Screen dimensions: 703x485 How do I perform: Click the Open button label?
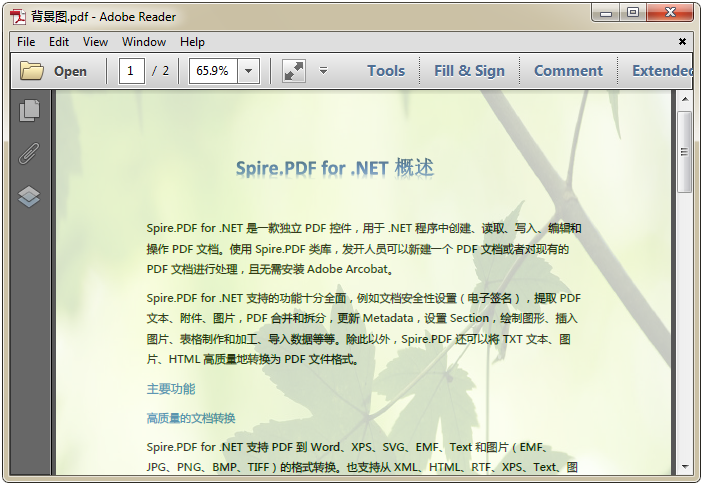pos(70,71)
